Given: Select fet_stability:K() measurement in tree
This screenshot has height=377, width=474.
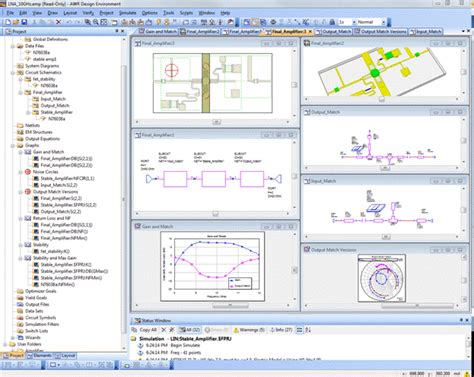Looking at the screenshot, I should 55,252.
